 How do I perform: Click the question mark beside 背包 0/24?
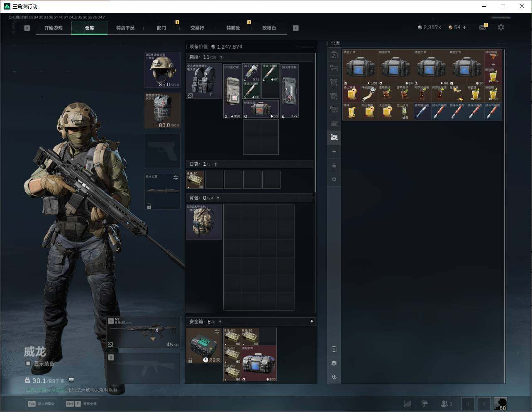pos(218,198)
